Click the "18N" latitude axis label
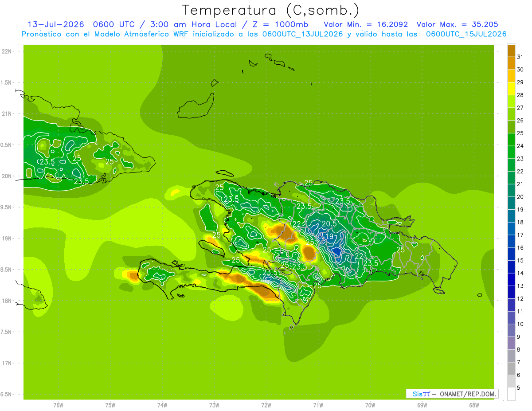 tap(7, 301)
